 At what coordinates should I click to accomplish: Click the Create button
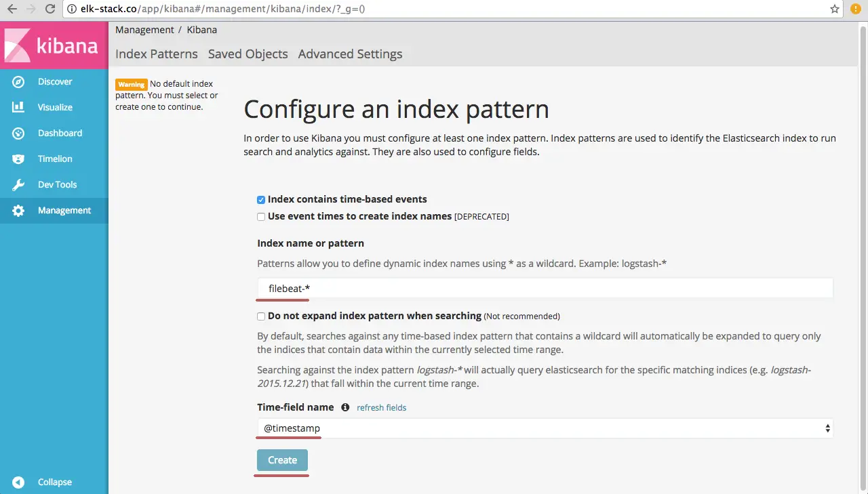282,460
